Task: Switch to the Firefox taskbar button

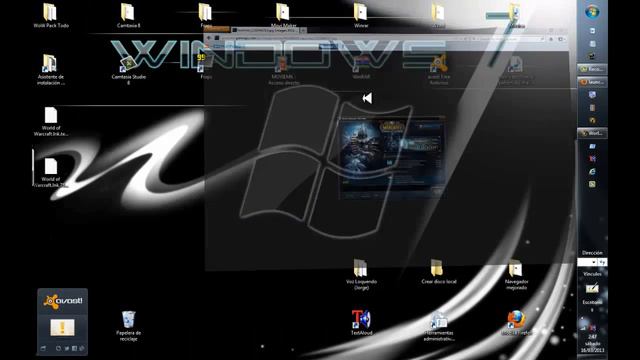Action: (x=592, y=82)
